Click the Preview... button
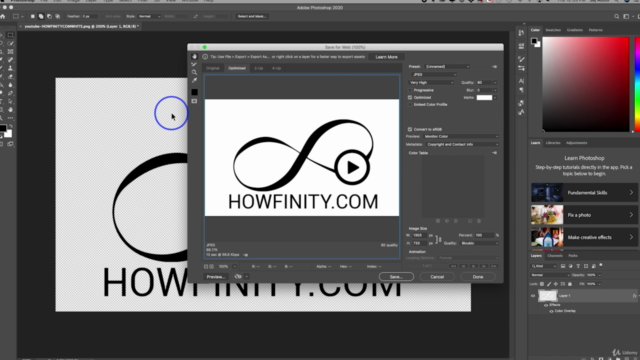 [x=216, y=277]
